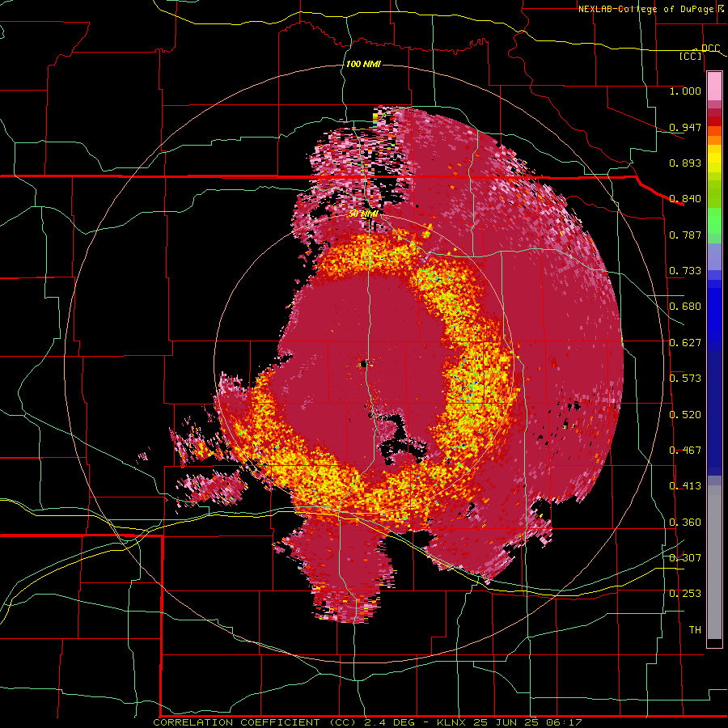Click the [CC] units label
The height and width of the screenshot is (728, 728).
point(691,56)
